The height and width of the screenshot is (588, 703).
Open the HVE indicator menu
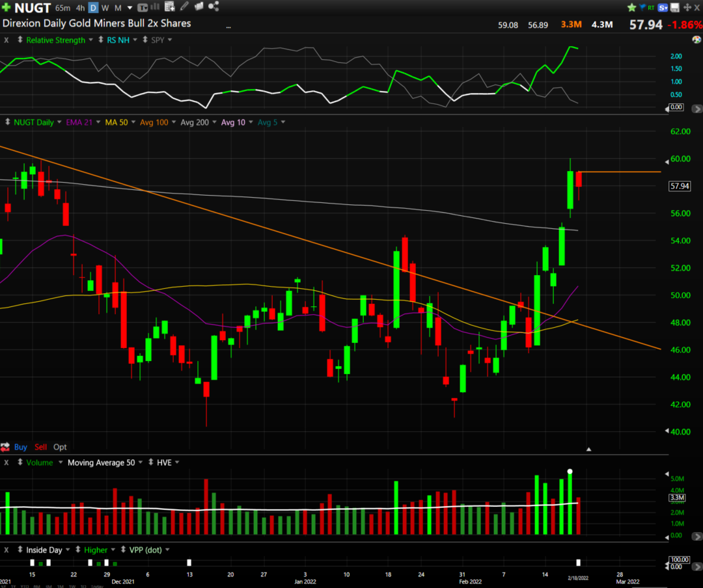(168, 462)
